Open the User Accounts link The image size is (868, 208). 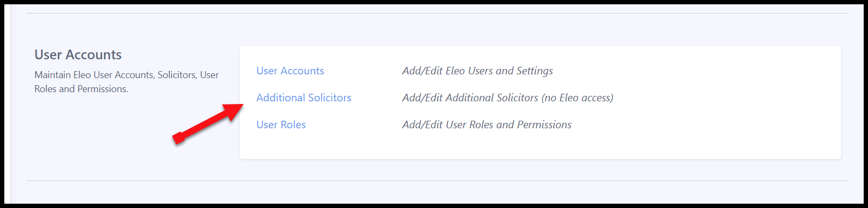click(290, 71)
